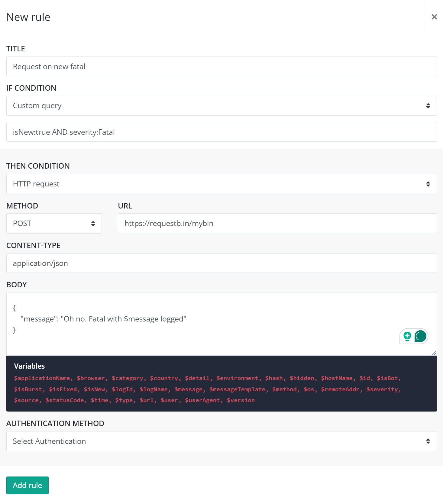Click the URL input field
The height and width of the screenshot is (504, 443).
tap(277, 223)
